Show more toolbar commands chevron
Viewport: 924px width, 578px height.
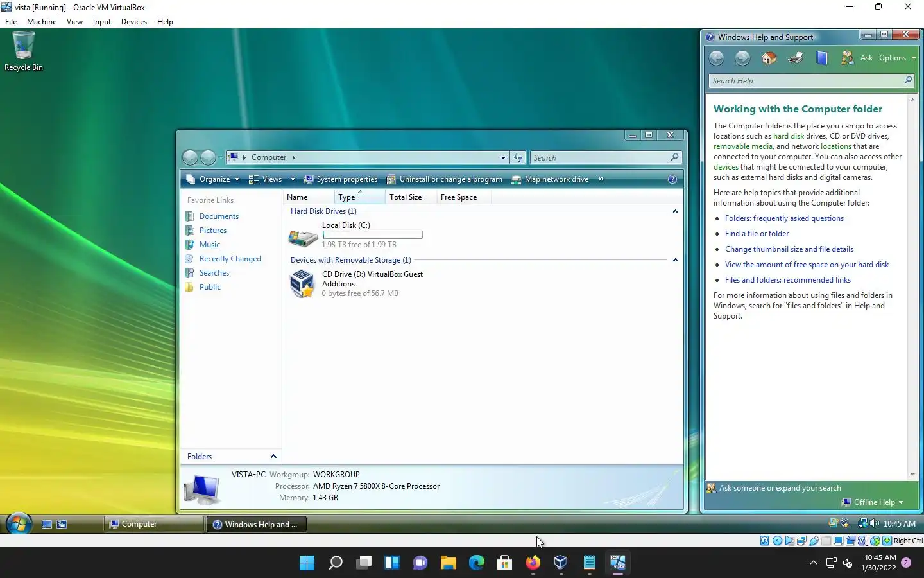click(x=601, y=179)
